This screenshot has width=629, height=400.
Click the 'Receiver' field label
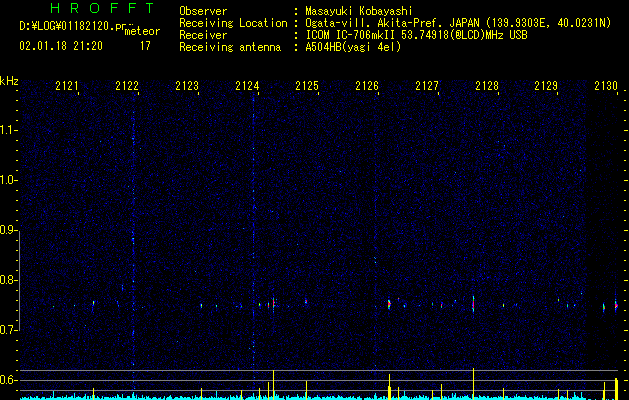(203, 35)
